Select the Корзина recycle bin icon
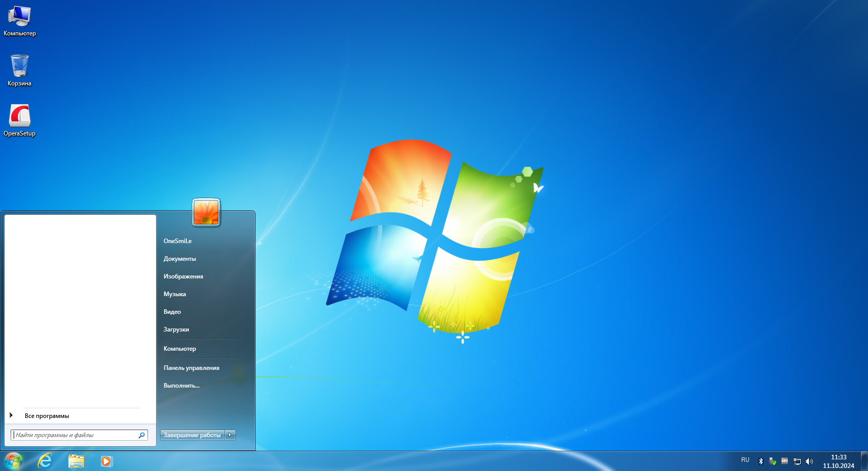 [20, 71]
